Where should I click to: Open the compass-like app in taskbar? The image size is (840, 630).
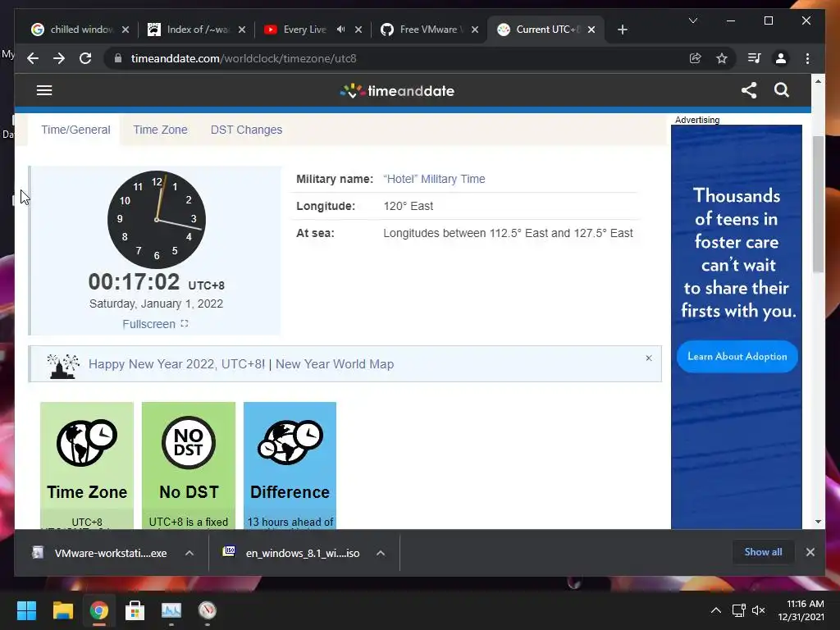click(x=208, y=610)
